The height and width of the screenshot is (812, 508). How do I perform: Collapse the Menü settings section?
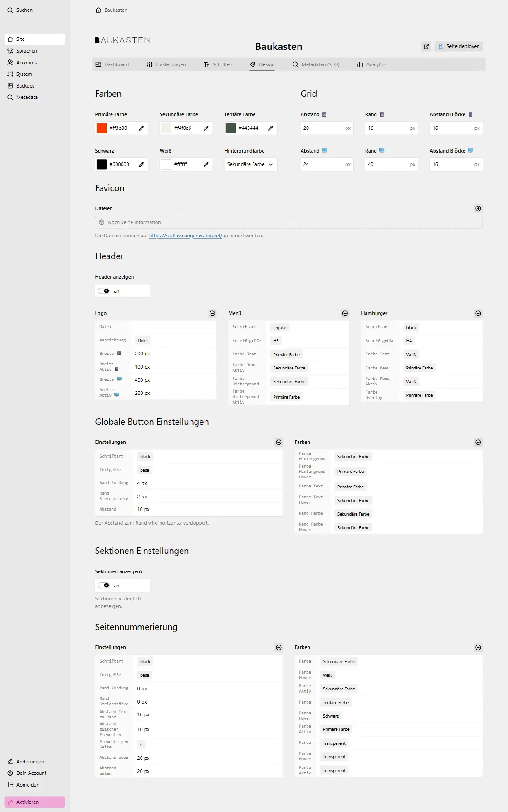pos(345,313)
